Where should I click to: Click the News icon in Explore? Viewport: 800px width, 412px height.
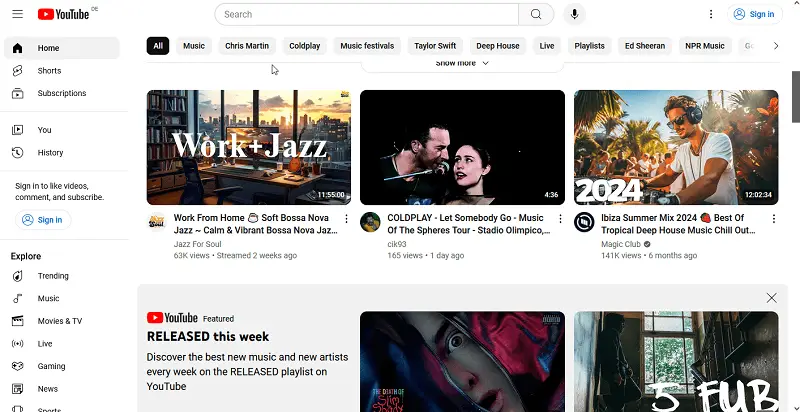[17, 389]
